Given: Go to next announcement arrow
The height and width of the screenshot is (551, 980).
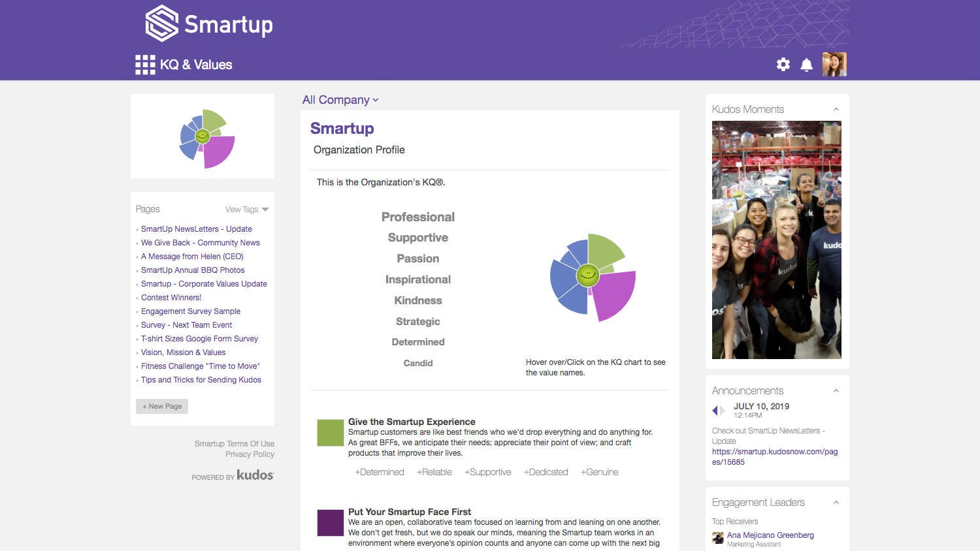Looking at the screenshot, I should [x=723, y=411].
